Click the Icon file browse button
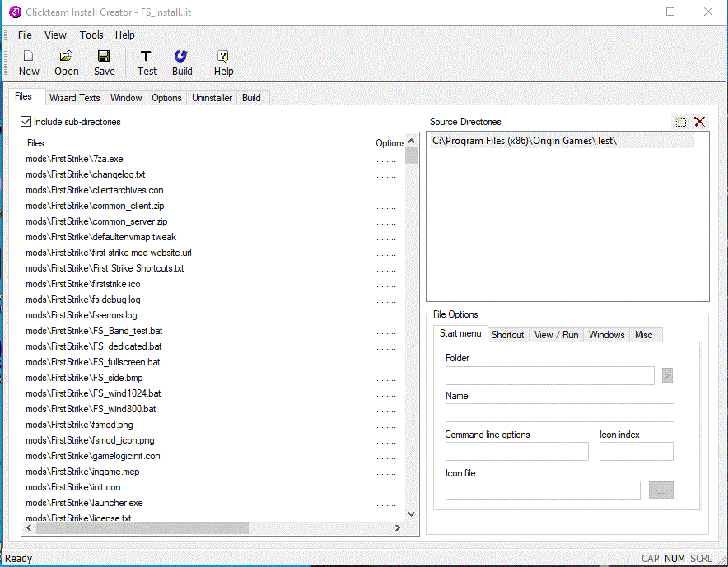The image size is (728, 567). click(x=660, y=490)
